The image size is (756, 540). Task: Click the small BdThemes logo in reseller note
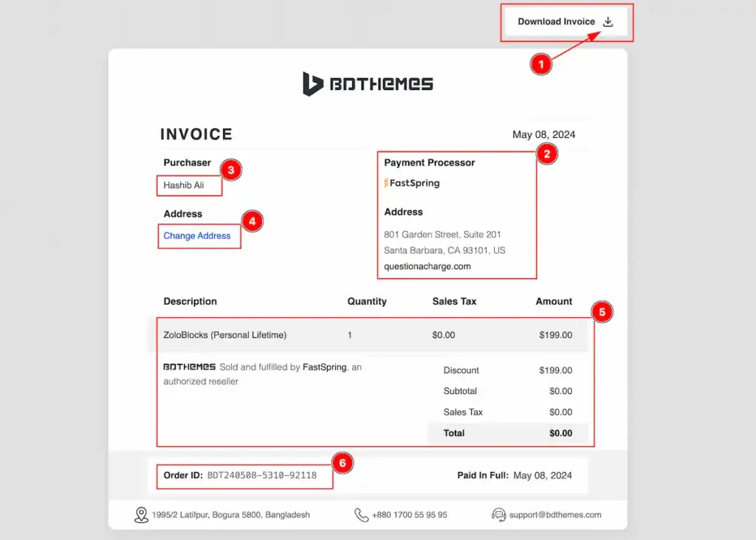coord(190,367)
